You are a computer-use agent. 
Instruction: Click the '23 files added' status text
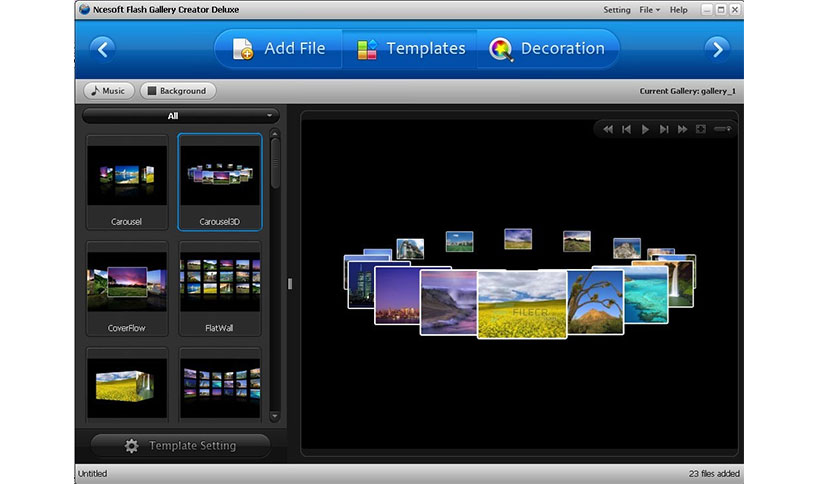point(713,473)
